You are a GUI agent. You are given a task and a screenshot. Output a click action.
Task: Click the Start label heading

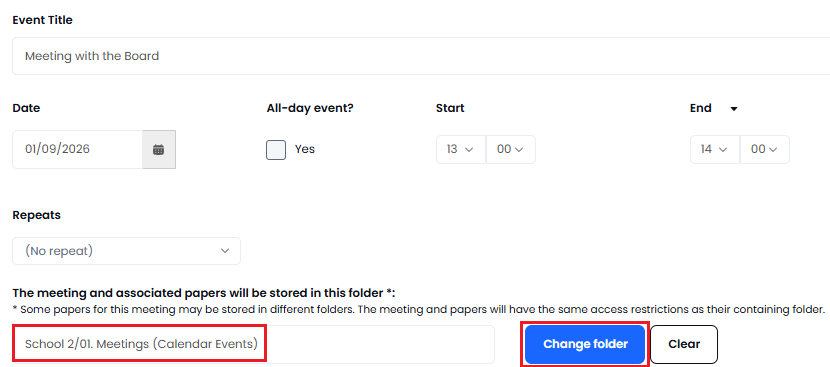(450, 108)
